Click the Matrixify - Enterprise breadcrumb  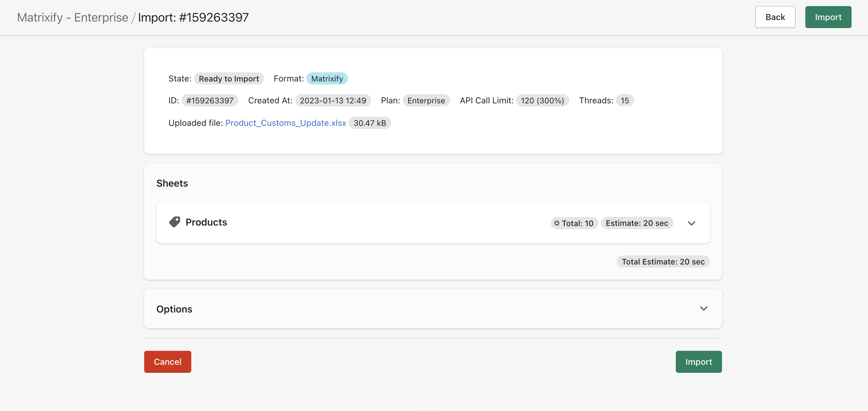(x=73, y=17)
